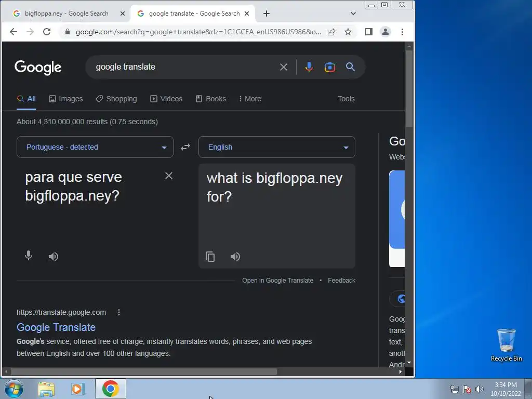Switch to bigfloppa.ney - Google Search tab
532x399 pixels.
pos(66,14)
